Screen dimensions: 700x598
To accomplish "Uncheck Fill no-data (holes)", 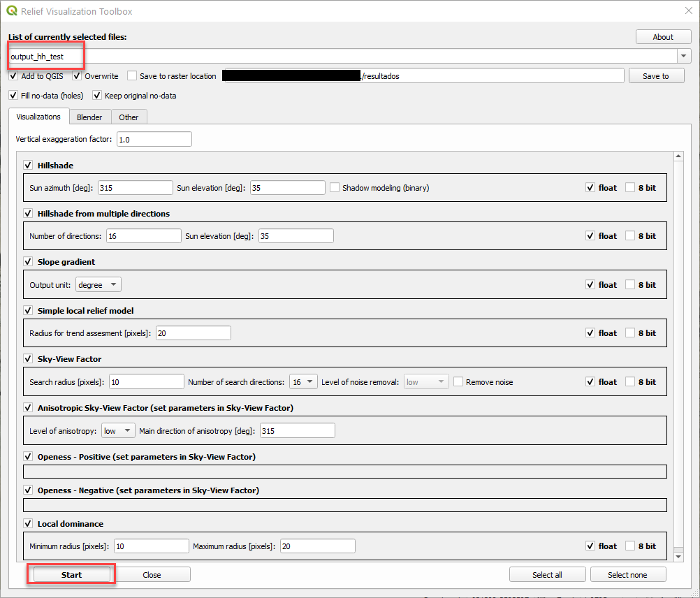I will pyautogui.click(x=13, y=94).
